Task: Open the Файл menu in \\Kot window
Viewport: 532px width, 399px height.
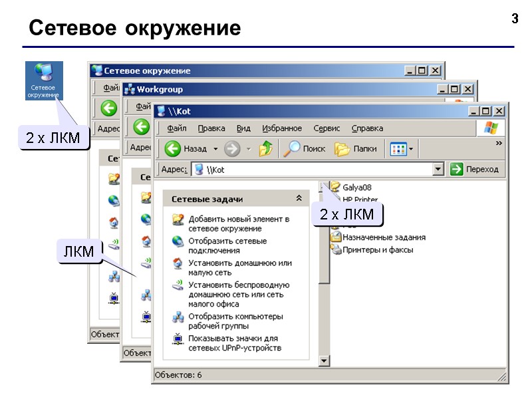Action: pos(176,128)
